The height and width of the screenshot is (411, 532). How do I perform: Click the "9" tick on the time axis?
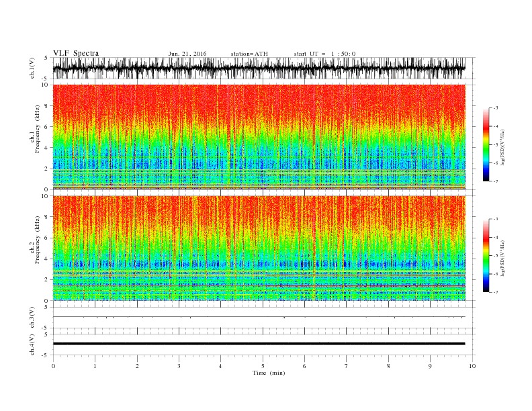click(430, 366)
